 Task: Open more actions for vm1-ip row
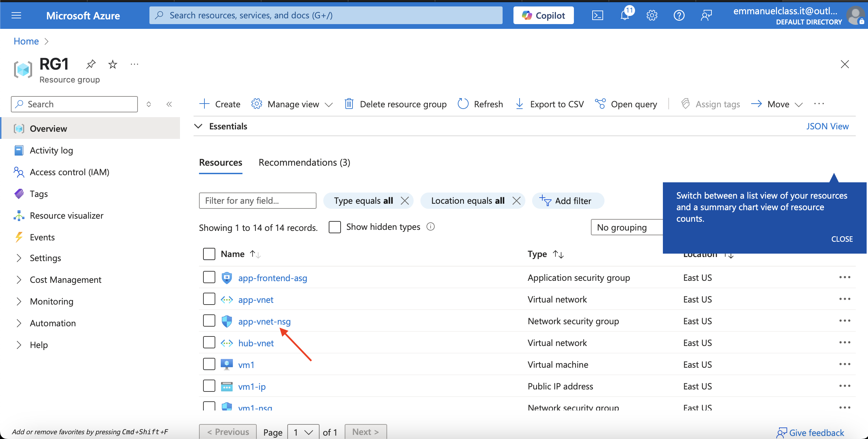[x=845, y=386]
